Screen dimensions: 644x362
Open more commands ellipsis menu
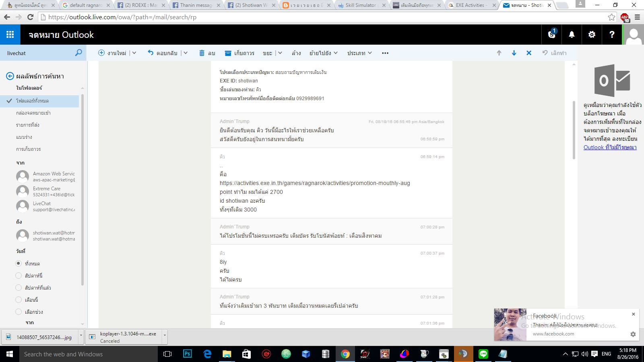coord(385,53)
